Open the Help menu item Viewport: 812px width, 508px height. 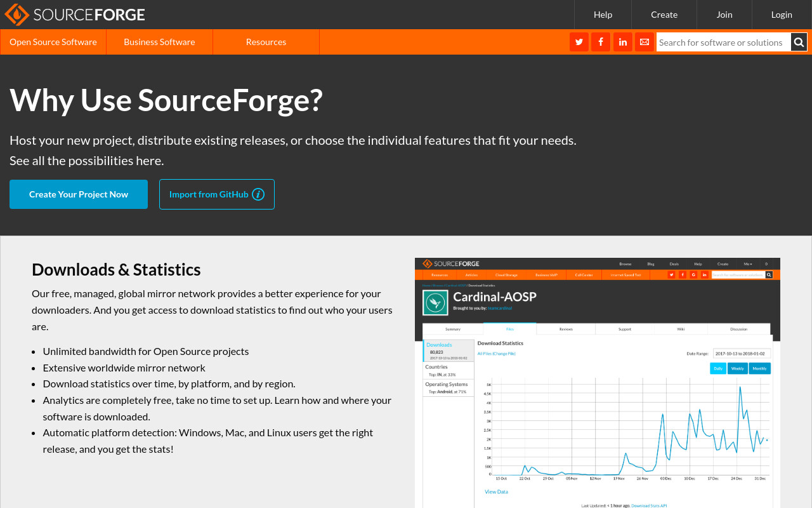(x=603, y=15)
